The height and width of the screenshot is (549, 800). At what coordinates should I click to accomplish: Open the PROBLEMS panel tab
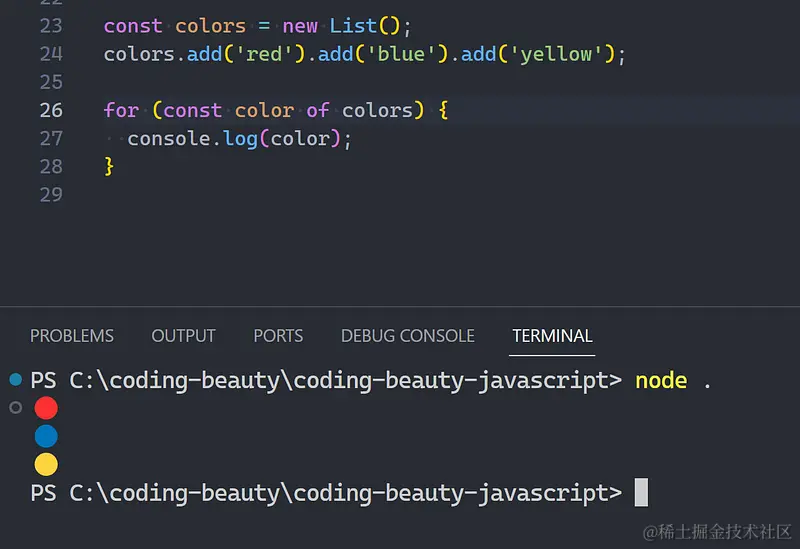tap(72, 336)
